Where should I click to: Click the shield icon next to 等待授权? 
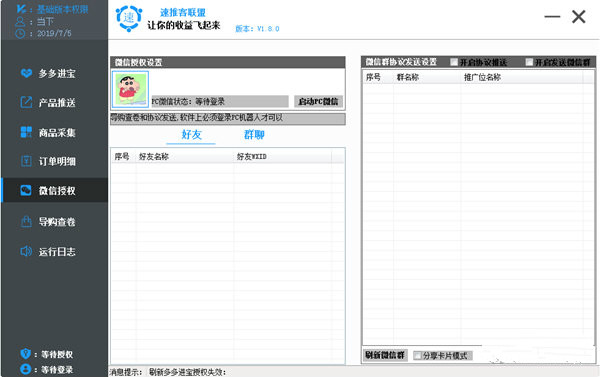(x=26, y=354)
